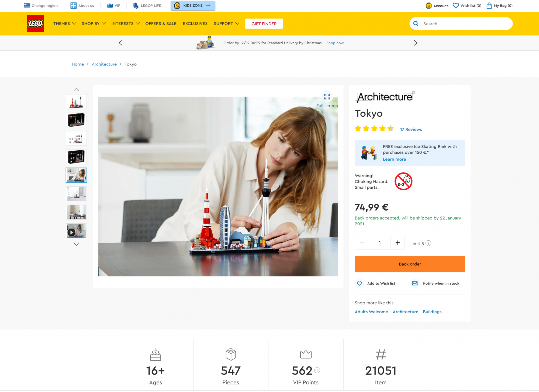Click the Search input field
The image size is (539, 392).
pyautogui.click(x=461, y=24)
